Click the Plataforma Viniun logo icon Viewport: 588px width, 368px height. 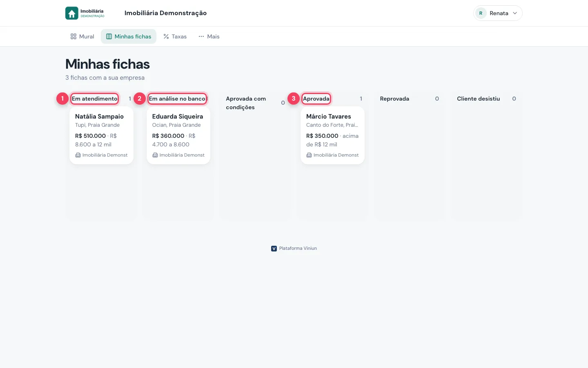[x=274, y=248]
